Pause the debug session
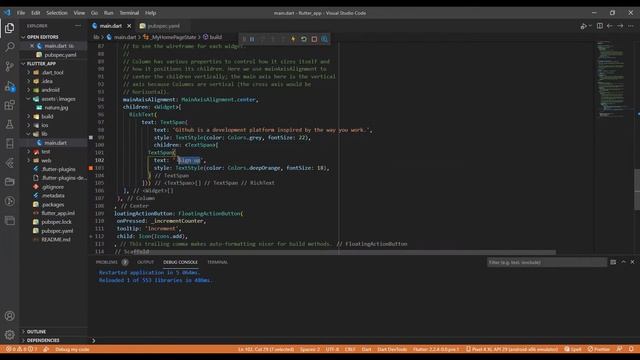Screen dimensions: 640x360 pyautogui.click(x=252, y=39)
